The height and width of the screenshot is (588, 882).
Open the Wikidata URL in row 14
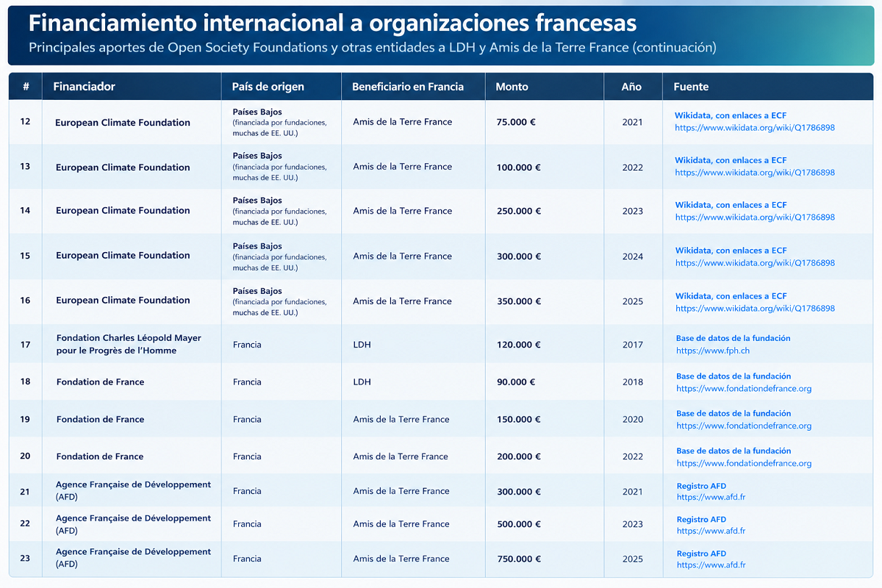tap(755, 218)
